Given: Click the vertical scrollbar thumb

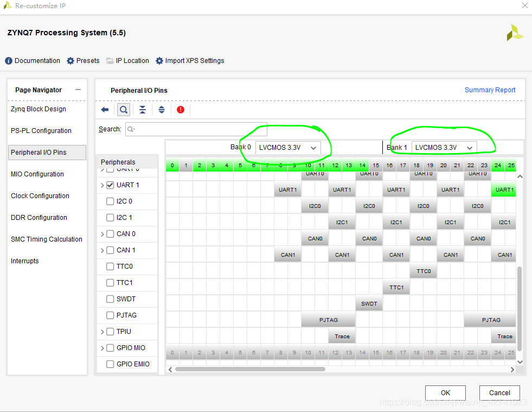Looking at the screenshot, I should [x=520, y=308].
